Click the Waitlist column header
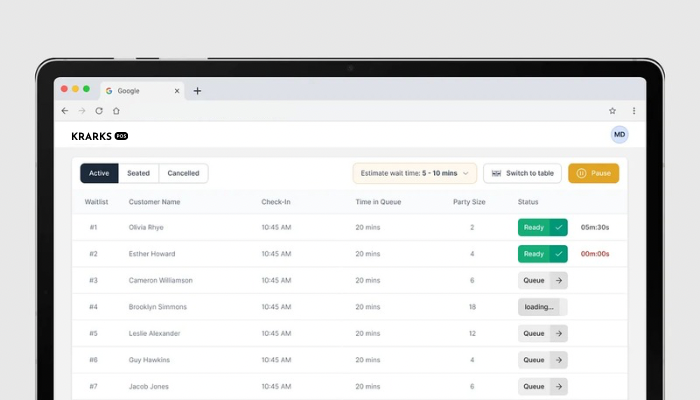700x400 pixels. pos(96,202)
